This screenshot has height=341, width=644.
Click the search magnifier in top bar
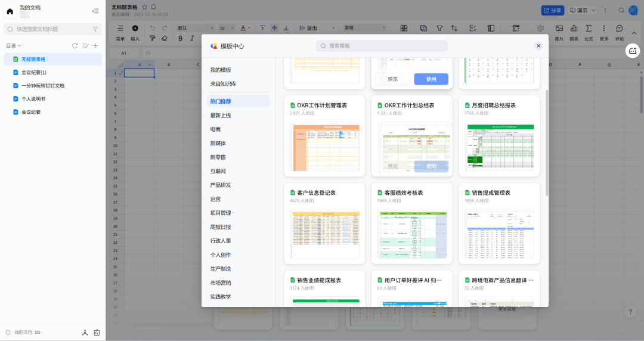point(621,10)
